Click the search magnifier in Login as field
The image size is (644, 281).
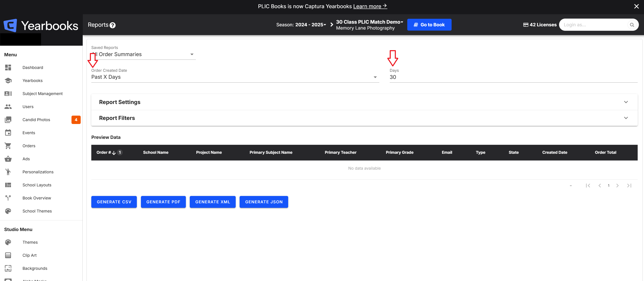click(632, 25)
